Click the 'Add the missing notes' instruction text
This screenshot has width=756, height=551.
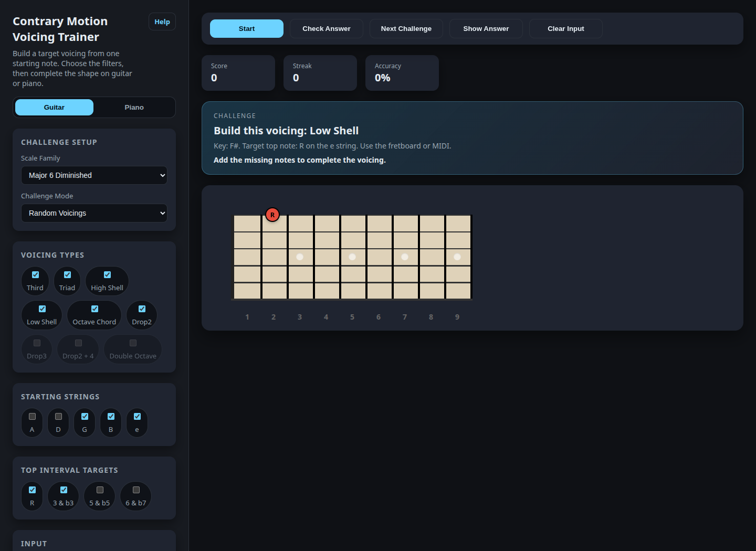(300, 160)
